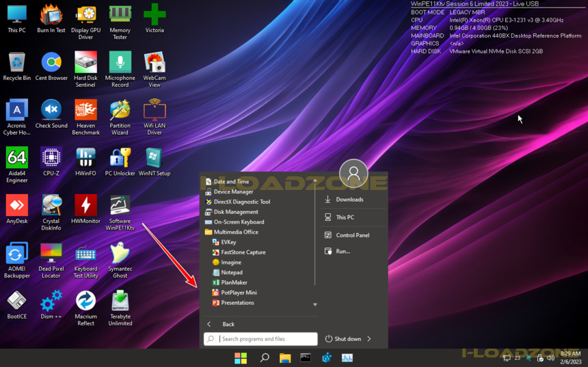Image resolution: width=588 pixels, height=367 pixels.
Task: Open Cent Browser shortcut
Action: (x=51, y=67)
